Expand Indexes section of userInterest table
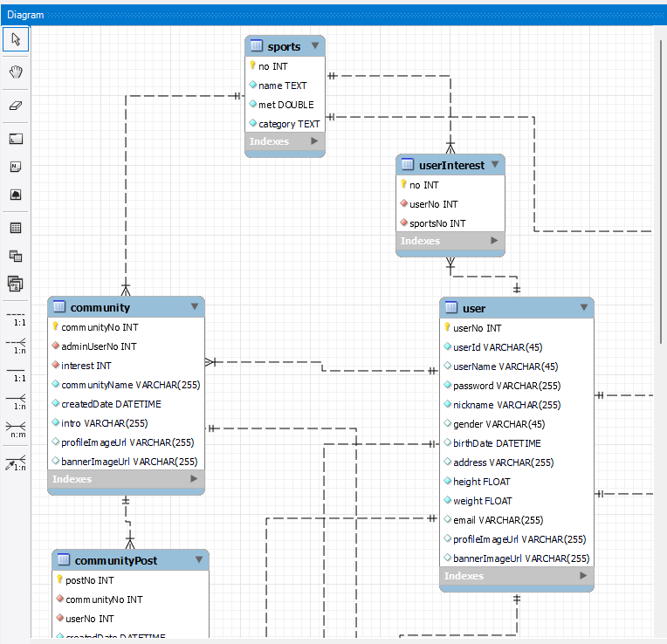The width and height of the screenshot is (667, 644). 494,240
